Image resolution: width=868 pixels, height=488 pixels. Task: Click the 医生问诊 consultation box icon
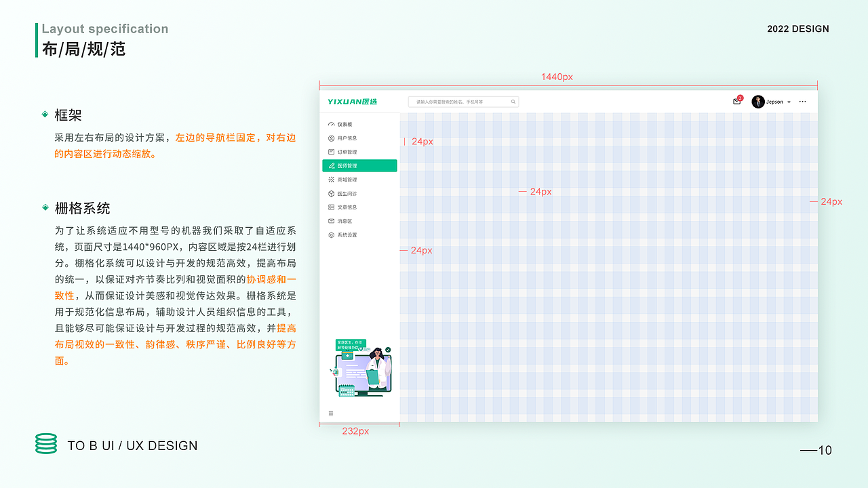330,193
